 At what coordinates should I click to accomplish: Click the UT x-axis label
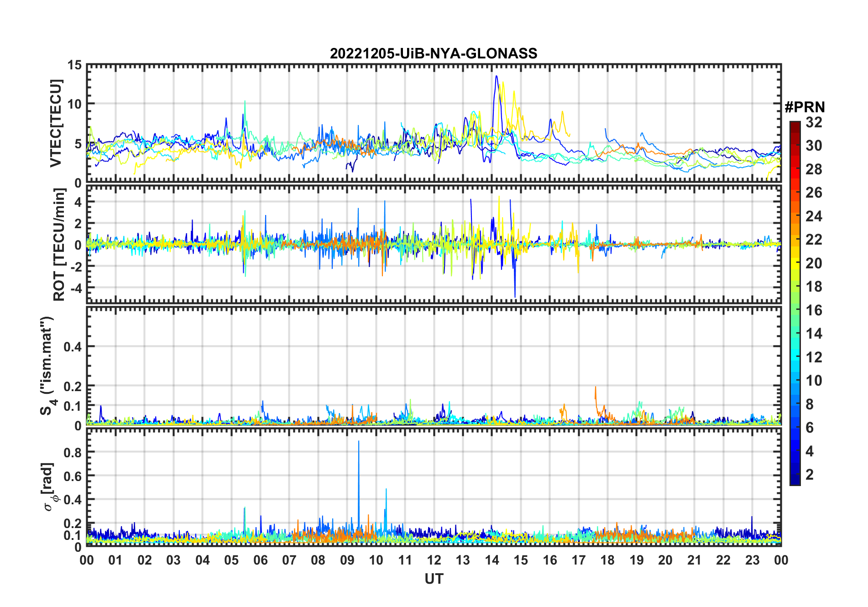coord(434,579)
